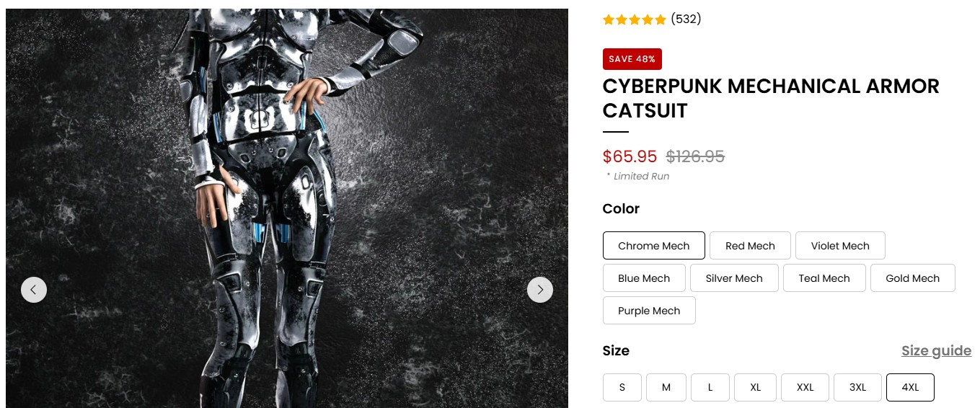Select the Teal Mech variant
Viewport: 980px width, 408px height.
[824, 278]
